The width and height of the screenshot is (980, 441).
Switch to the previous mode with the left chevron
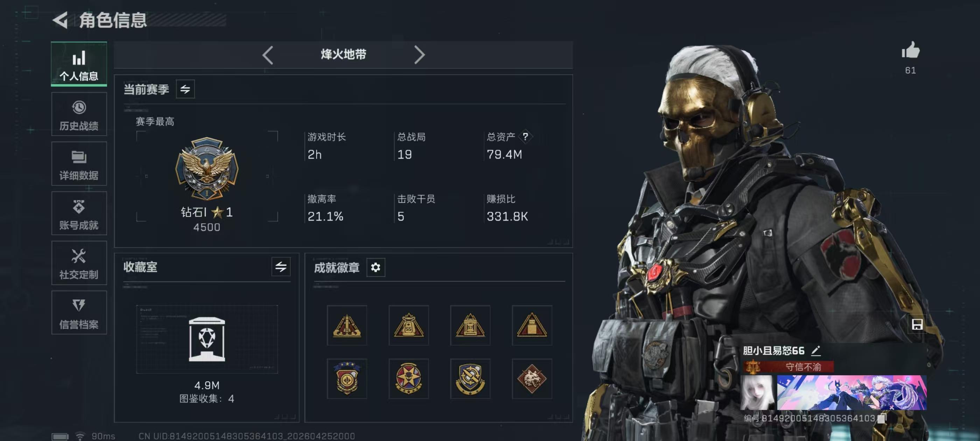268,55
